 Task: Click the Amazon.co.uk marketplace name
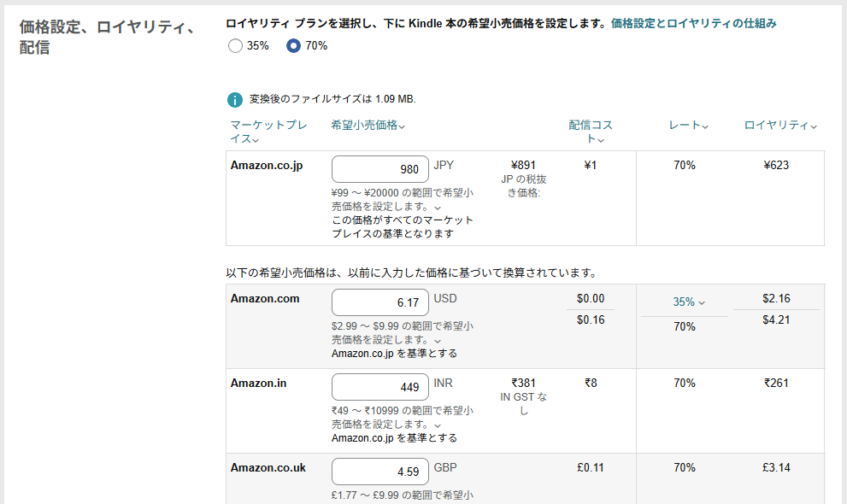tap(268, 468)
